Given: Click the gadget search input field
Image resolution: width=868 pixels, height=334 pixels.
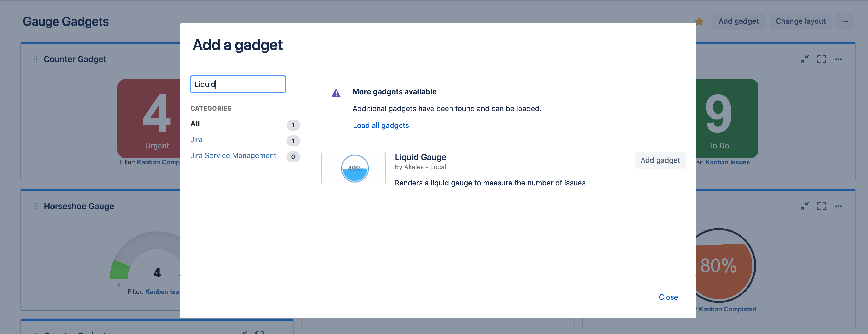Looking at the screenshot, I should (238, 84).
